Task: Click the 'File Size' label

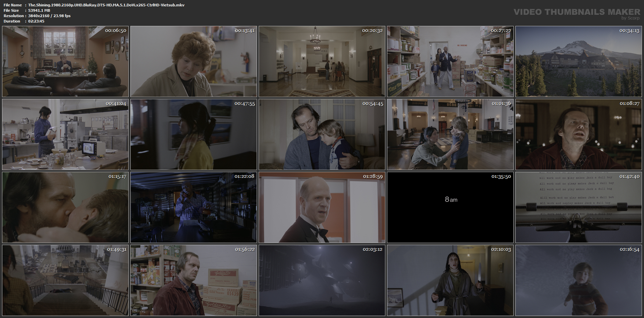Action: point(11,10)
